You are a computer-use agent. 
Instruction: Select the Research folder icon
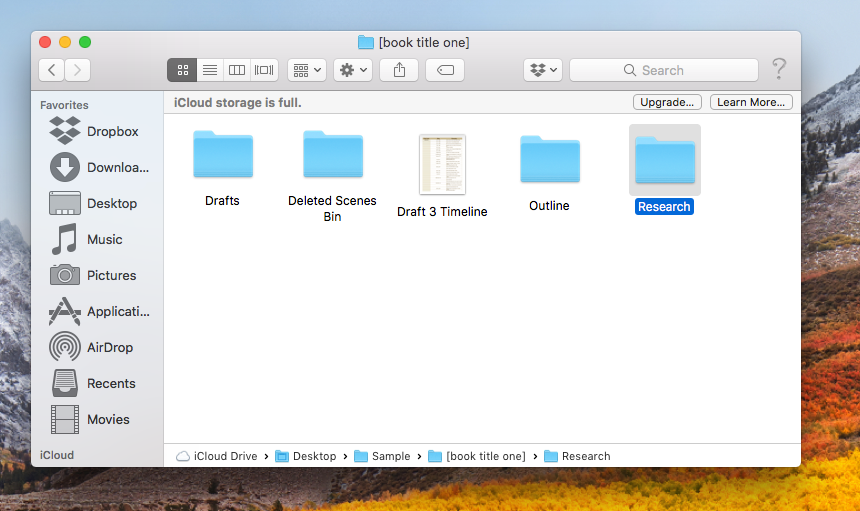(x=665, y=160)
